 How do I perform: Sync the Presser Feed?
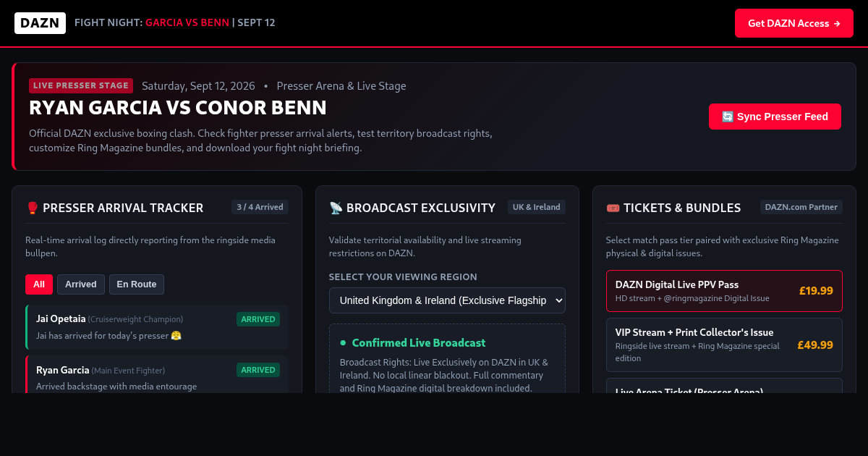(x=775, y=117)
